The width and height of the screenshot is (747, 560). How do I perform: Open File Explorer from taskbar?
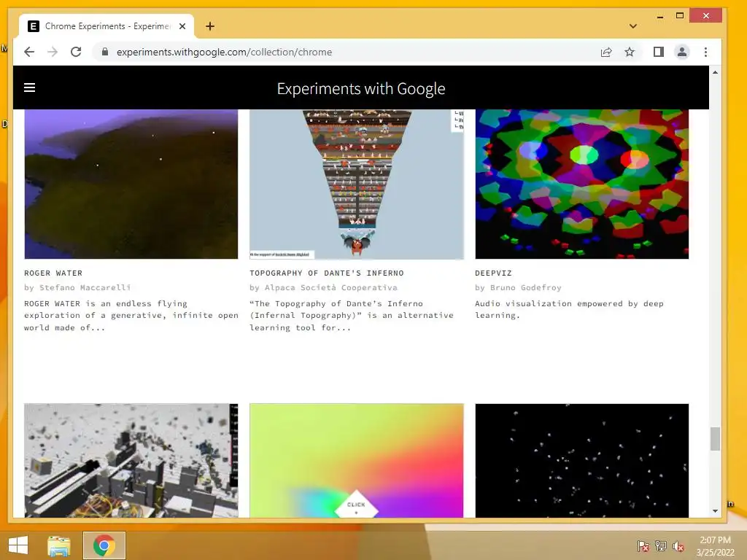coord(59,545)
